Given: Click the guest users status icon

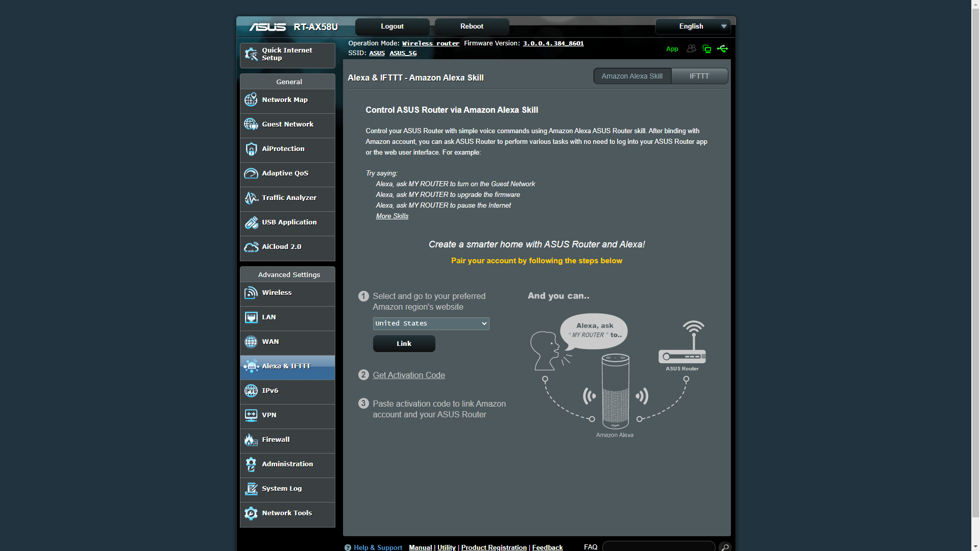Looking at the screenshot, I should click(x=691, y=49).
